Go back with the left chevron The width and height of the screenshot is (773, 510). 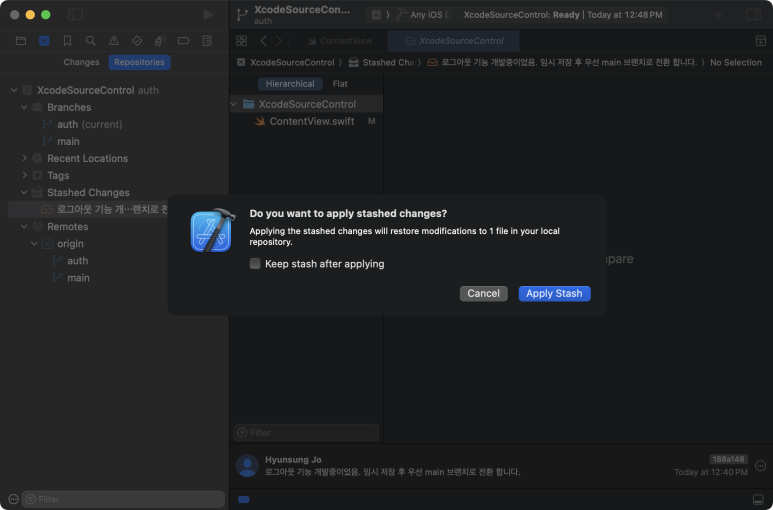264,40
